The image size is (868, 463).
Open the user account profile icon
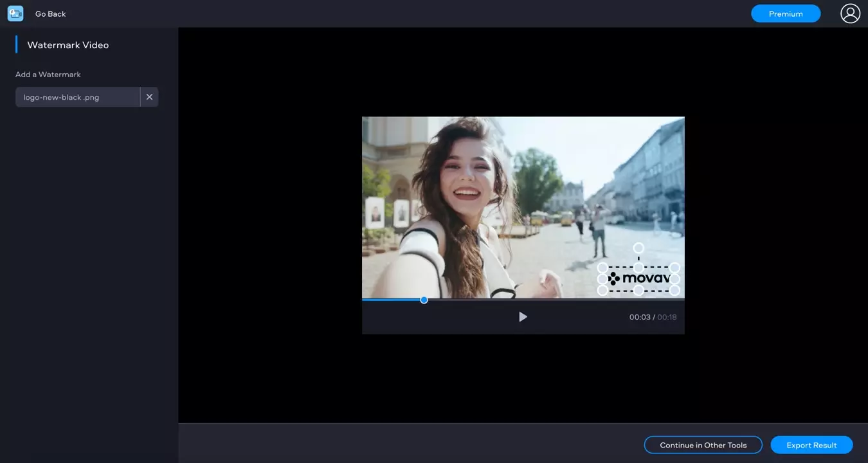pyautogui.click(x=850, y=14)
